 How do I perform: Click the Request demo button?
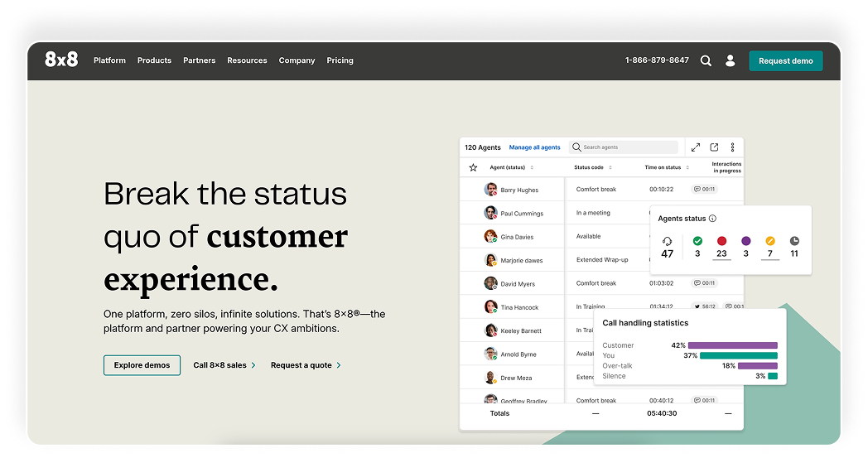pyautogui.click(x=785, y=61)
